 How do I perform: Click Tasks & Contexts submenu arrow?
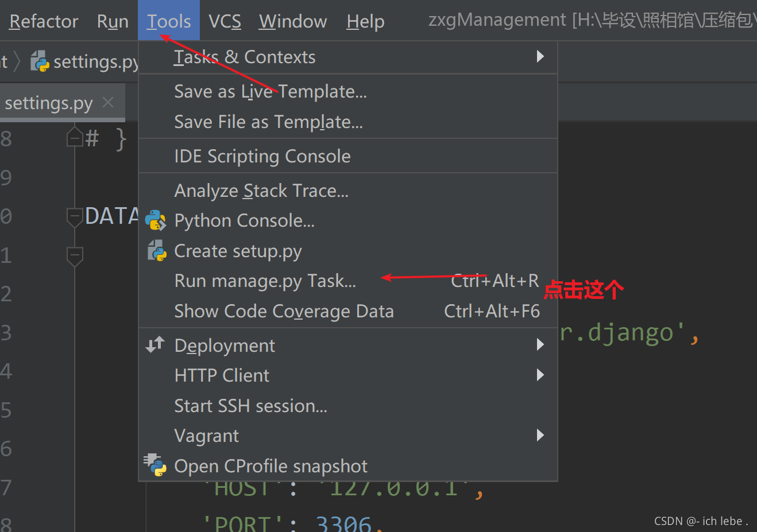(x=540, y=56)
